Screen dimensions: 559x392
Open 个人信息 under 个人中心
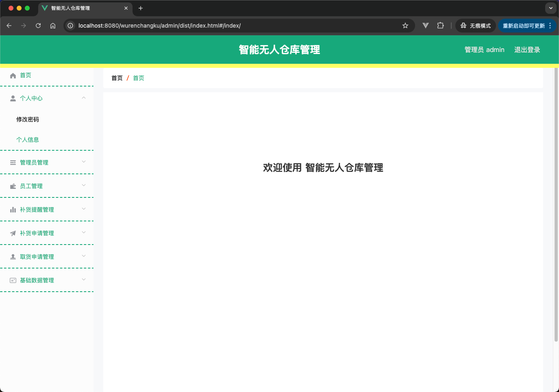[28, 140]
